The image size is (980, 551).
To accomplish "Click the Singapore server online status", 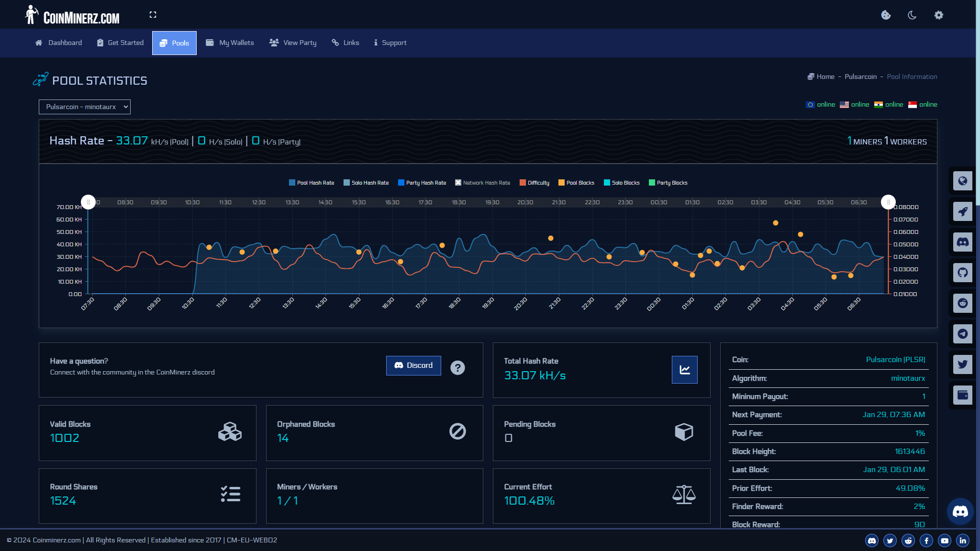I will [x=923, y=105].
